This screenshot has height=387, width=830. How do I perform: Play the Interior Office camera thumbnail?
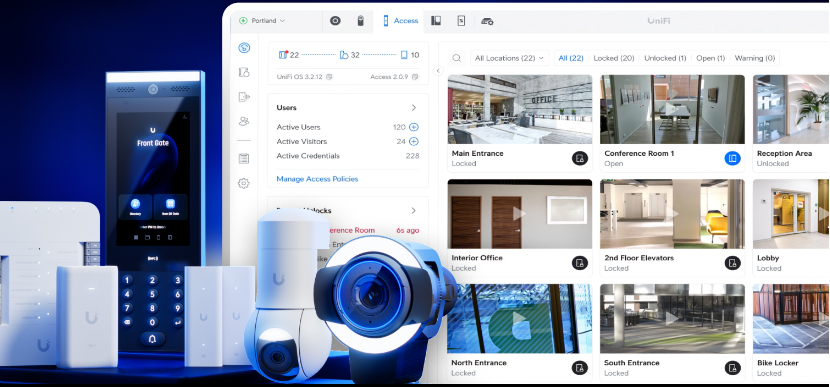pyautogui.click(x=519, y=213)
